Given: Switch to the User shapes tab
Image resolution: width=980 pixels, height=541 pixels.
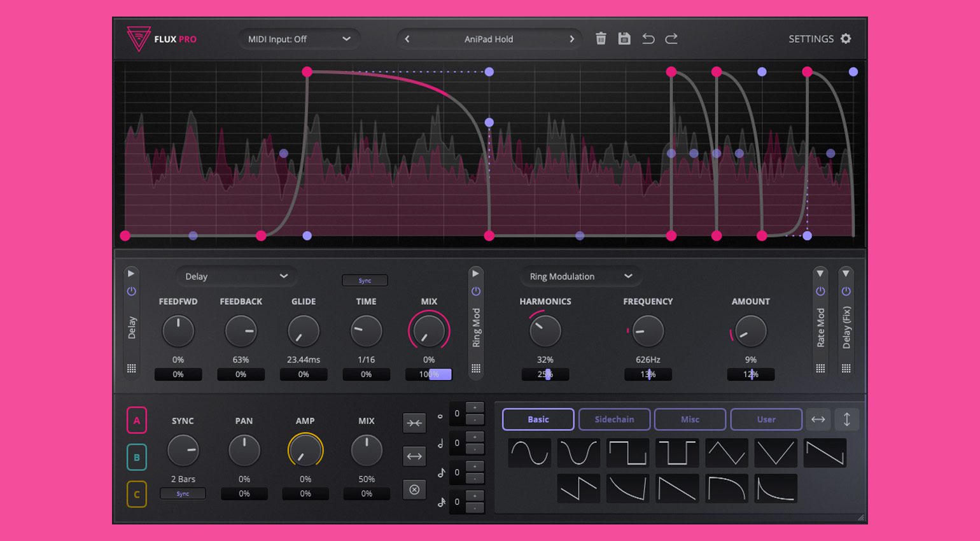Looking at the screenshot, I should coord(766,419).
